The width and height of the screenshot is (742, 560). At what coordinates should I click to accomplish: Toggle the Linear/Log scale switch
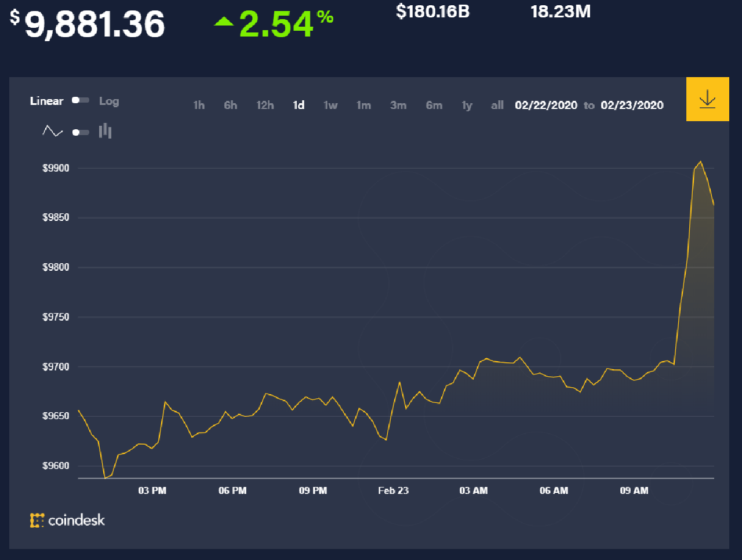pos(81,100)
